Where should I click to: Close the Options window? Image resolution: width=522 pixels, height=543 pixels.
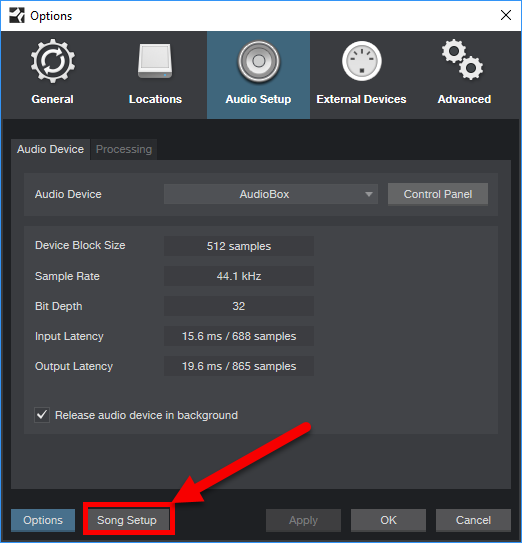[x=506, y=15]
